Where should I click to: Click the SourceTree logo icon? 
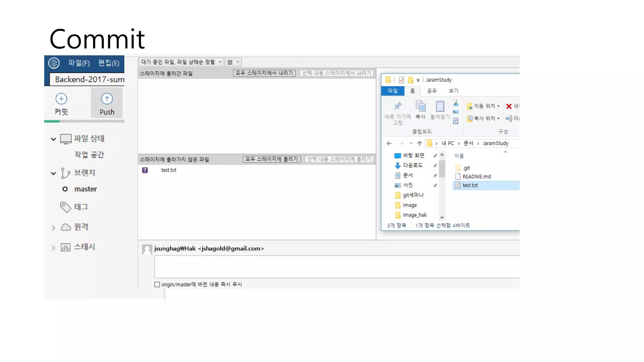54,63
